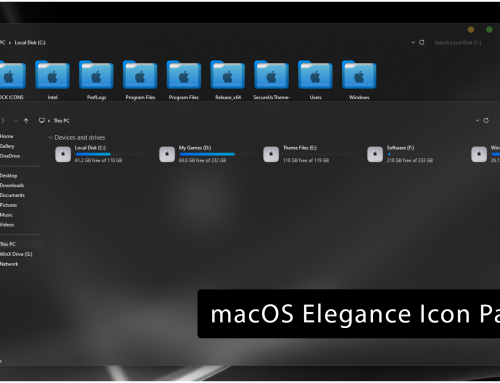The height and width of the screenshot is (383, 500).
Task: Click the breadcrumb arrow before Local Disk (C:)
Action: coord(10,43)
